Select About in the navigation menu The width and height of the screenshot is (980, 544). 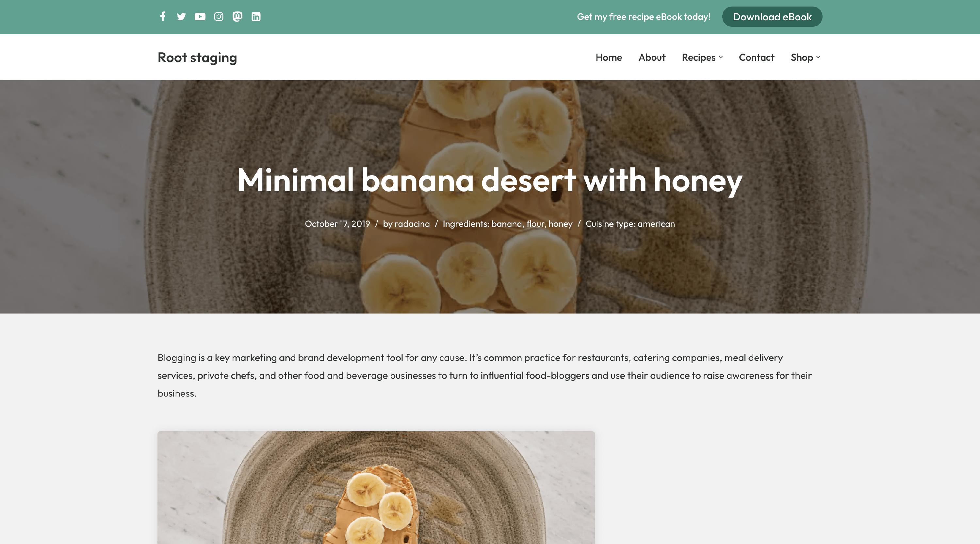point(652,57)
